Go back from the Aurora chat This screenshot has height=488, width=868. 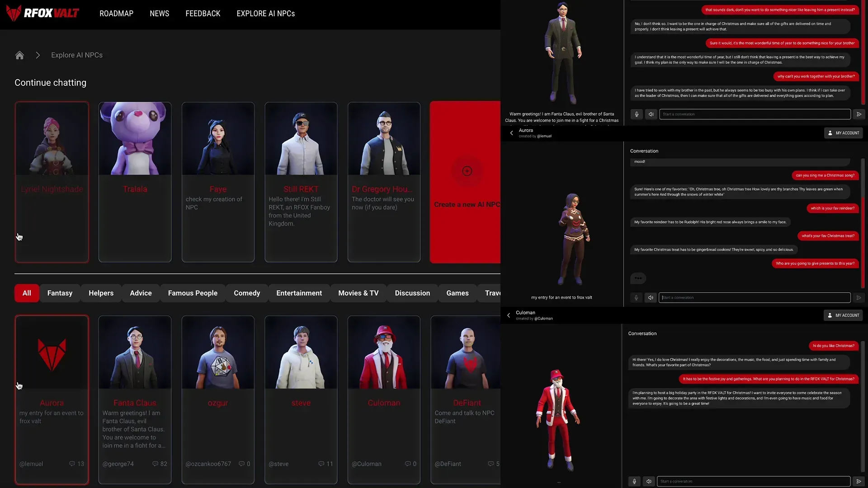point(511,133)
